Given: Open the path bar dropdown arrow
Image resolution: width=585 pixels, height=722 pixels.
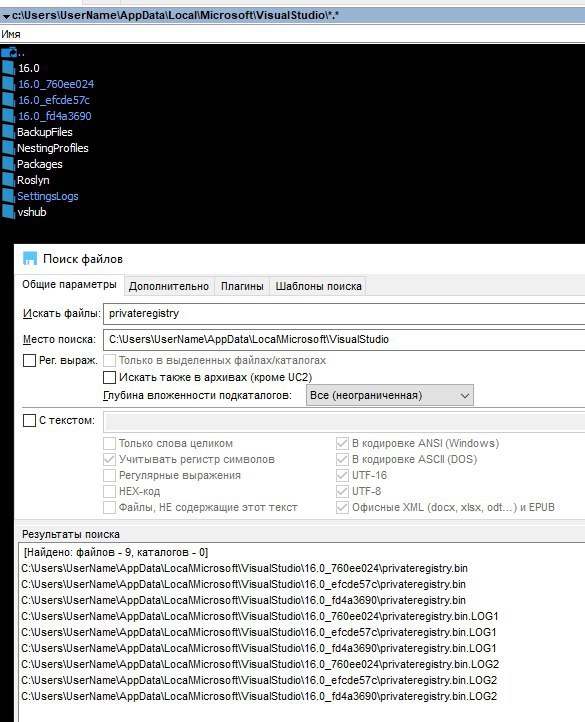Looking at the screenshot, I should [x=6, y=16].
